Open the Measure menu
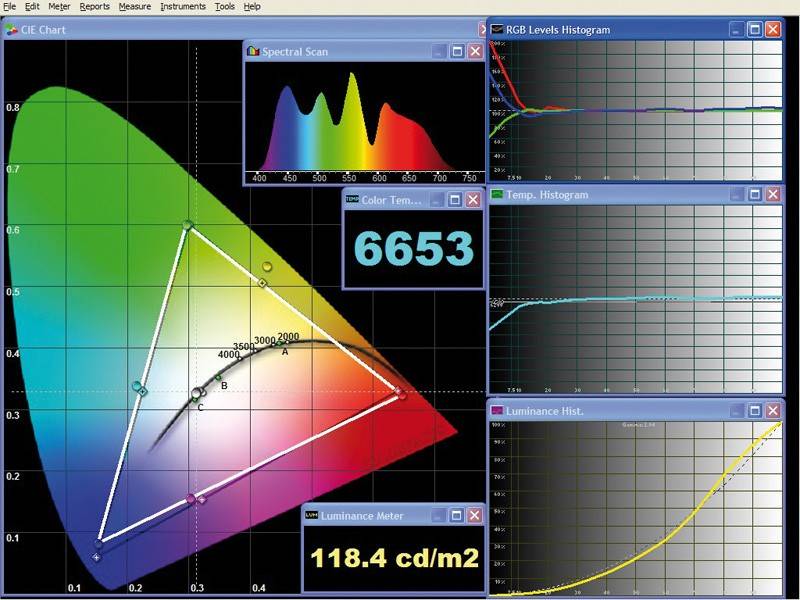Image resolution: width=800 pixels, height=600 pixels. pos(134,6)
